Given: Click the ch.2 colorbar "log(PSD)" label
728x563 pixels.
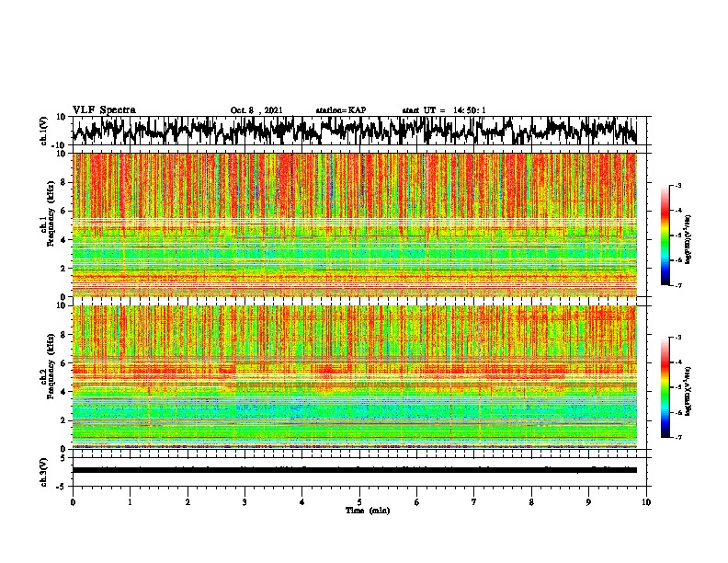Looking at the screenshot, I should click(x=688, y=391).
